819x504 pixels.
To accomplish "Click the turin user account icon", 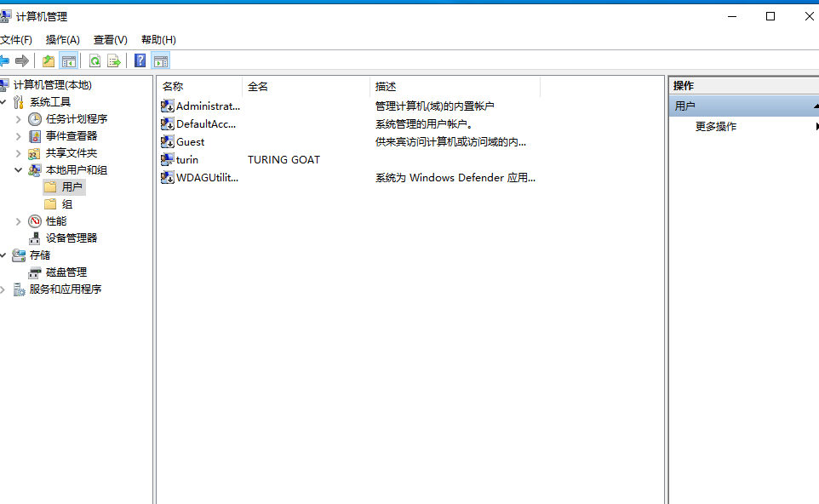I will coord(167,159).
